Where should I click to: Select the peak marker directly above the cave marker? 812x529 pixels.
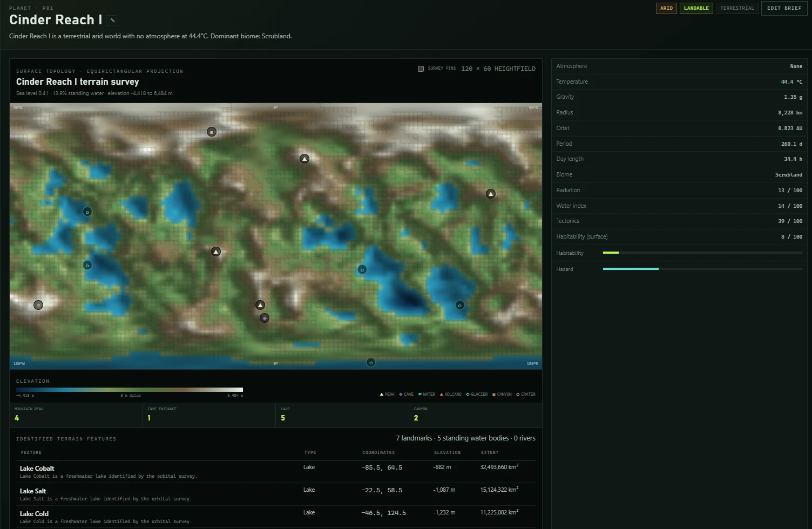(260, 305)
